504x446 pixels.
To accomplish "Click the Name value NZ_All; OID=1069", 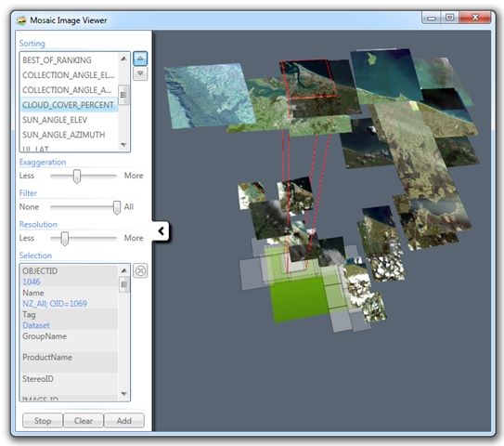I will [55, 304].
